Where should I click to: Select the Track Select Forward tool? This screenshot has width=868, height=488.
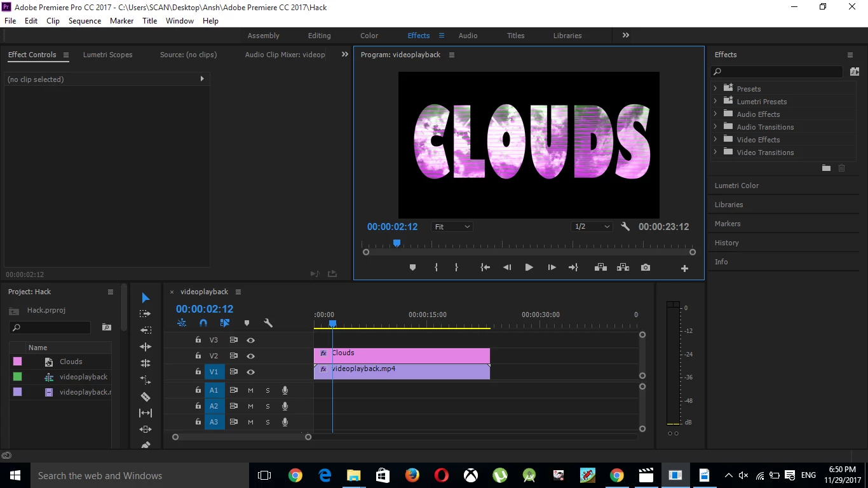click(x=146, y=314)
